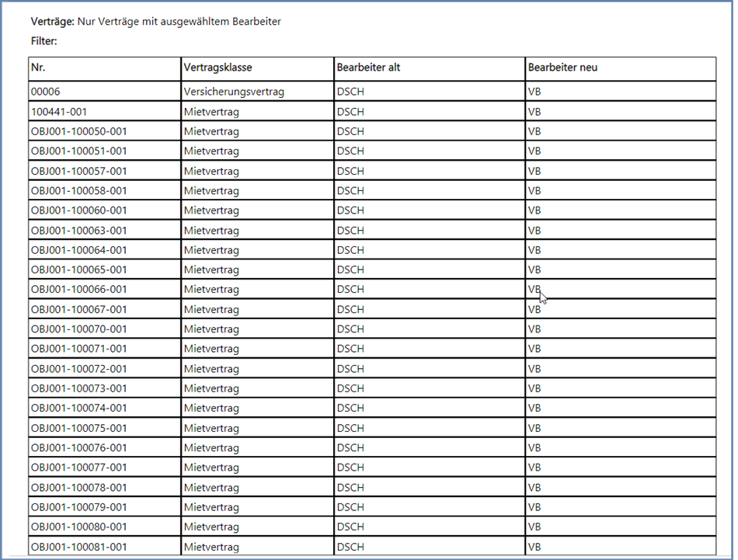This screenshot has height=560, width=738.
Task: Click contract number 00006 cell
Action: click(45, 92)
